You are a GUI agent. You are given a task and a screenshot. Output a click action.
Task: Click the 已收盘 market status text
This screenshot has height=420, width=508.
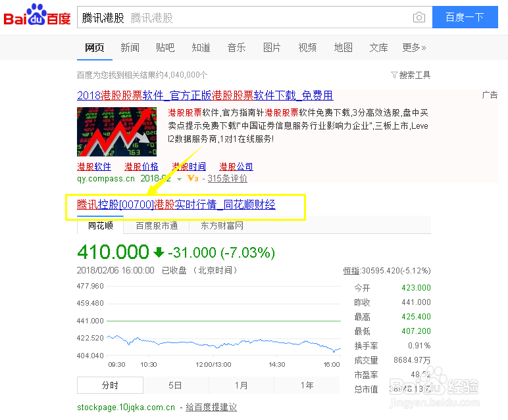(x=174, y=271)
